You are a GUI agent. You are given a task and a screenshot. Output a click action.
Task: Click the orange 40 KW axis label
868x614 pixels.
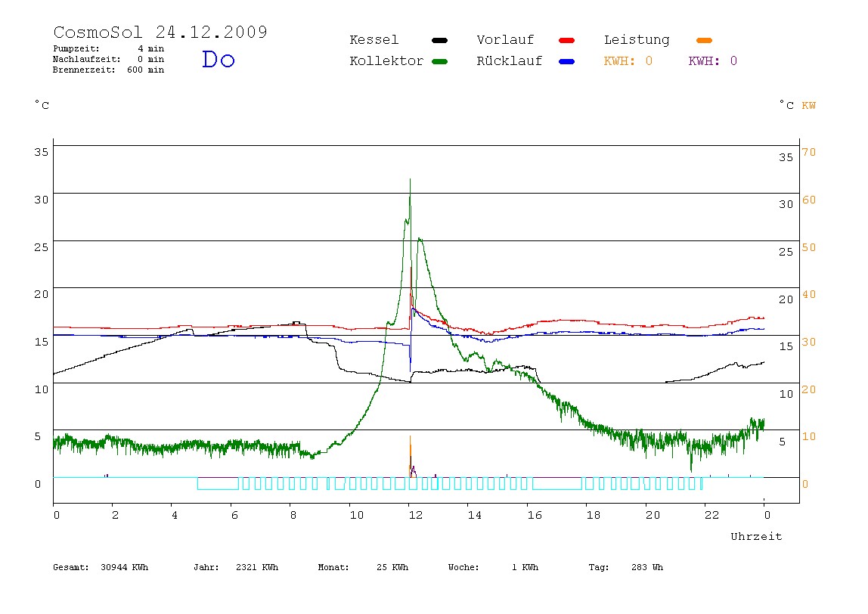[809, 295]
